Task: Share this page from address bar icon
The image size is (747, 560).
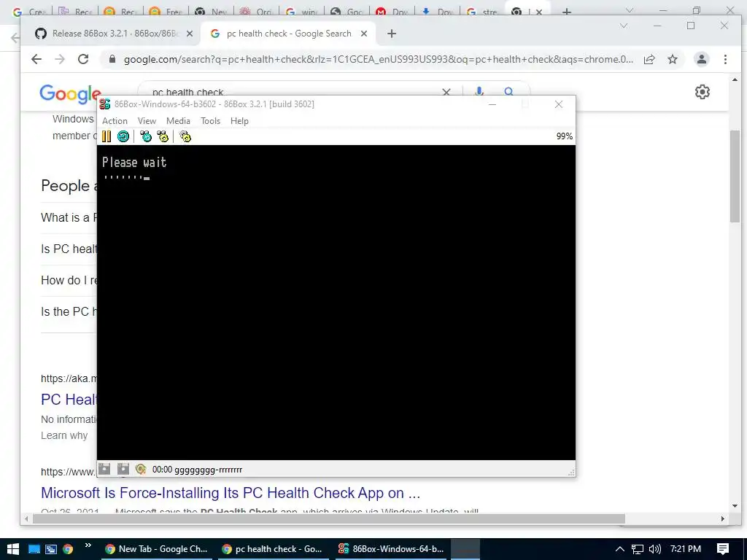Action: point(649,60)
